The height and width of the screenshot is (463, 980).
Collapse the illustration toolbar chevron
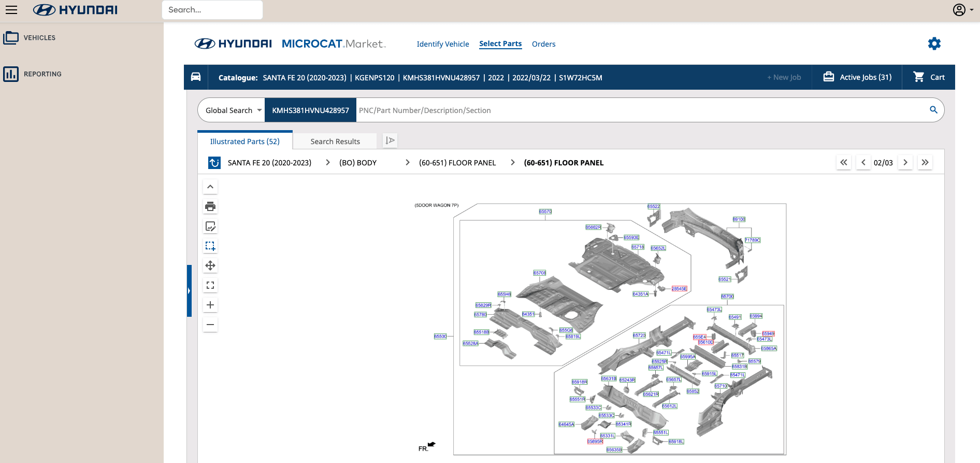[210, 187]
